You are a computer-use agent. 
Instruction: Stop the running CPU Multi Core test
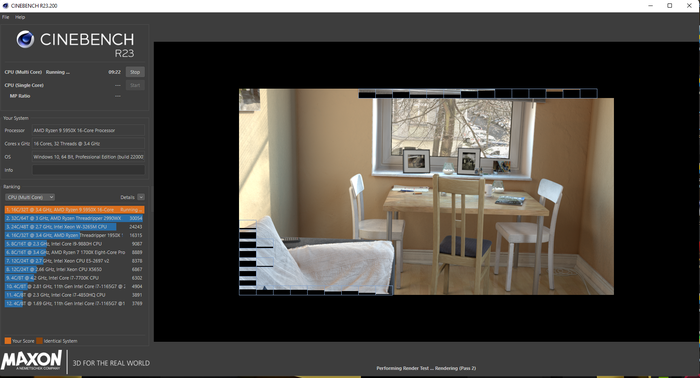135,72
